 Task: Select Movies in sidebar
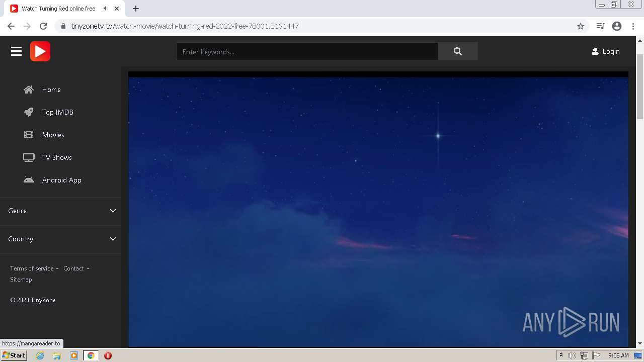tap(53, 135)
